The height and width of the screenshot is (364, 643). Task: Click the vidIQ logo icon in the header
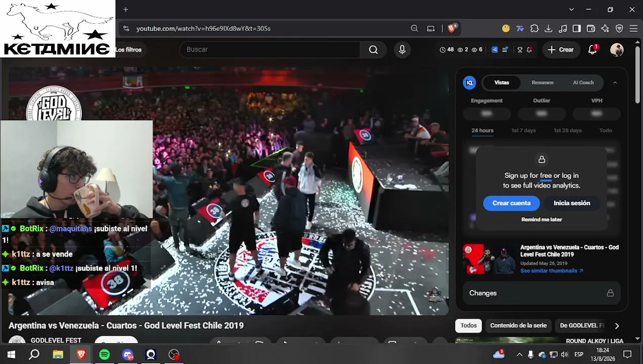[x=494, y=50]
